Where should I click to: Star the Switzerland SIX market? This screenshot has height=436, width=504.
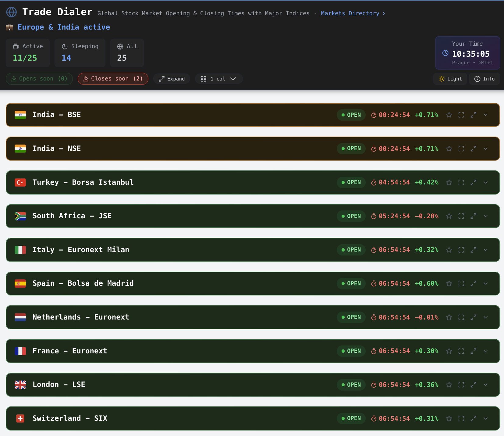click(x=449, y=418)
